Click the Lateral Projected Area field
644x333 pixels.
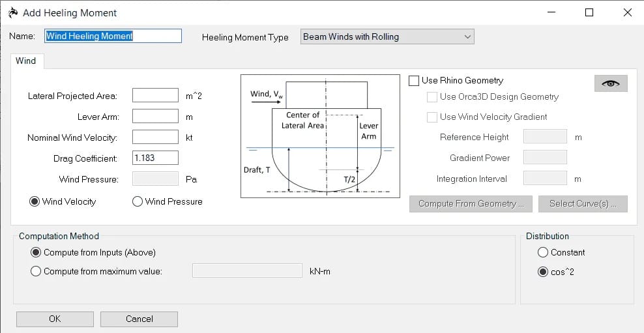click(155, 96)
